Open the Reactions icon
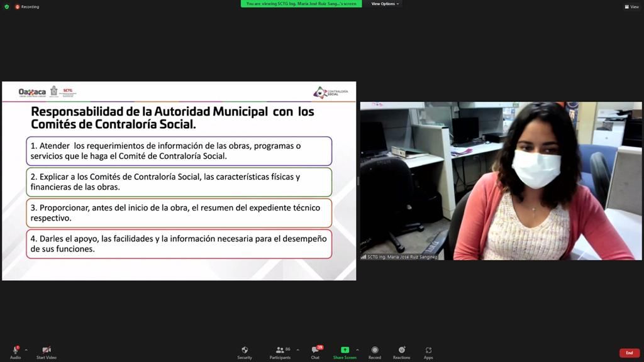 (x=402, y=352)
